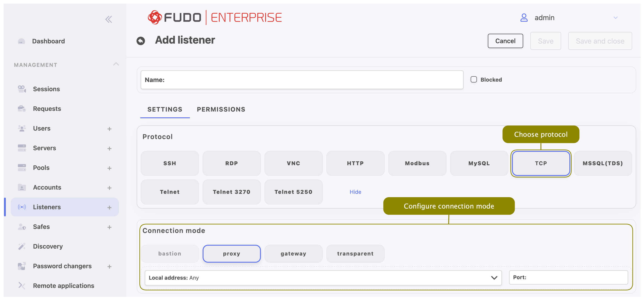The image size is (644, 302).
Task: Click the Fudo Enterprise logo
Action: (x=215, y=17)
